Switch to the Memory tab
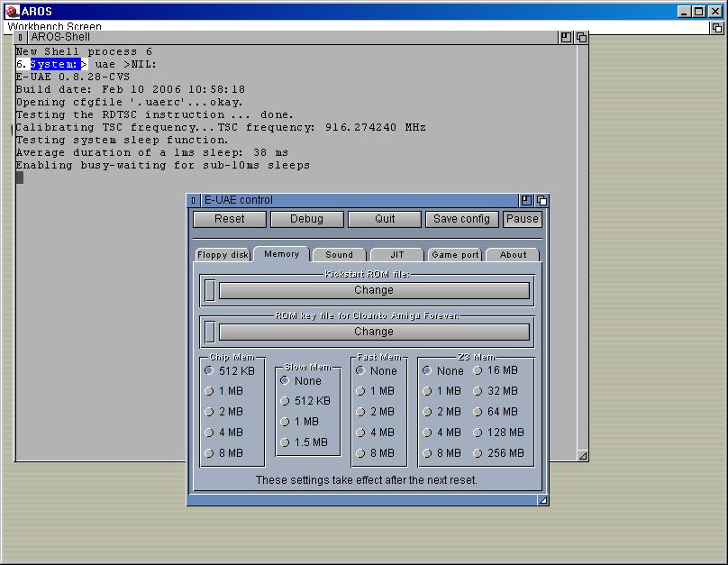This screenshot has width=728, height=565. pyautogui.click(x=282, y=254)
